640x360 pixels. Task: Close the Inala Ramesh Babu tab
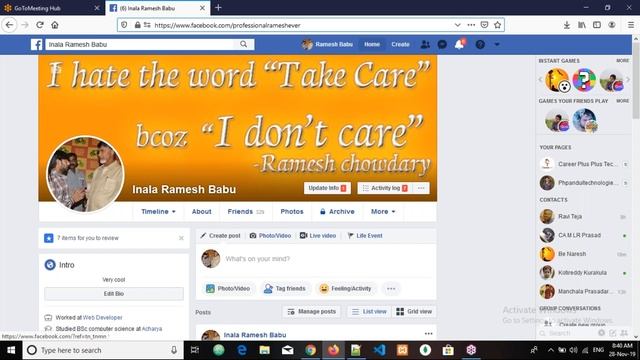point(202,8)
